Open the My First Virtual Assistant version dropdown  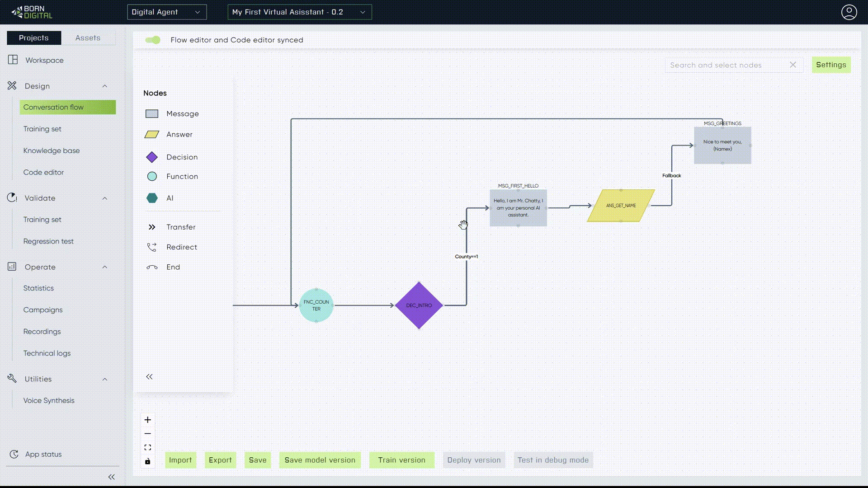(299, 12)
